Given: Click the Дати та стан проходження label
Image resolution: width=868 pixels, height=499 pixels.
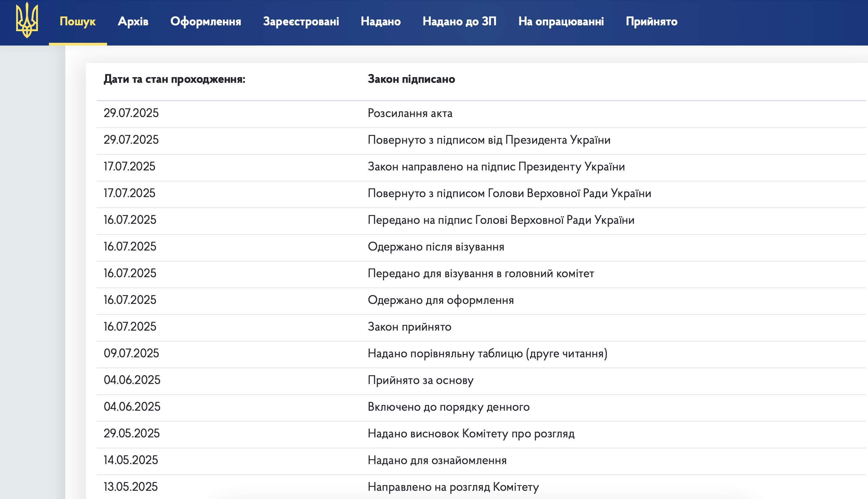Looking at the screenshot, I should 174,79.
